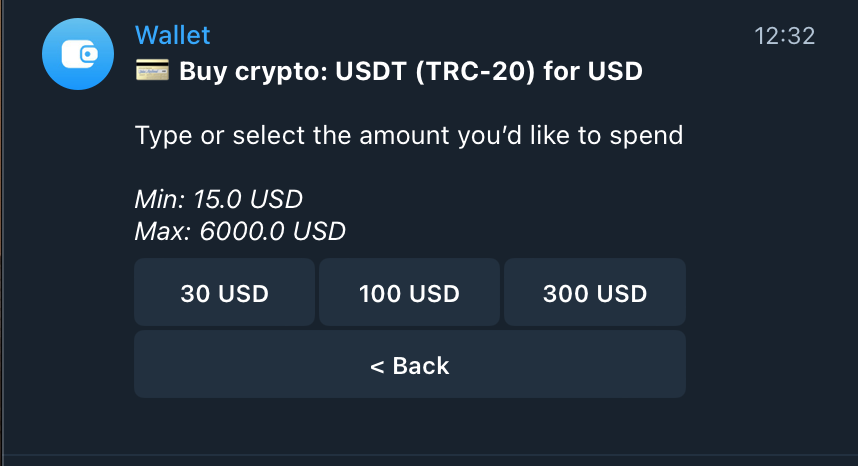Click the words "Buy crypto:" in the heading
Screen dimensions: 858x466
[x=247, y=72]
